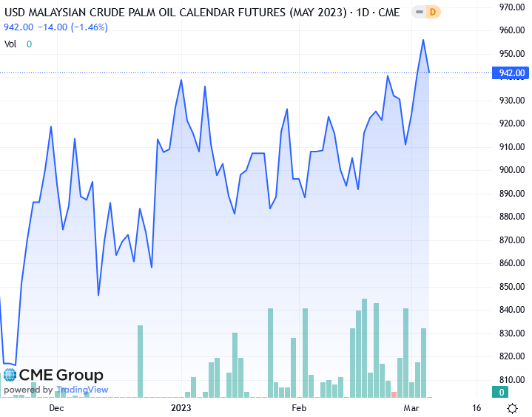Open the TradingView link

82,390
